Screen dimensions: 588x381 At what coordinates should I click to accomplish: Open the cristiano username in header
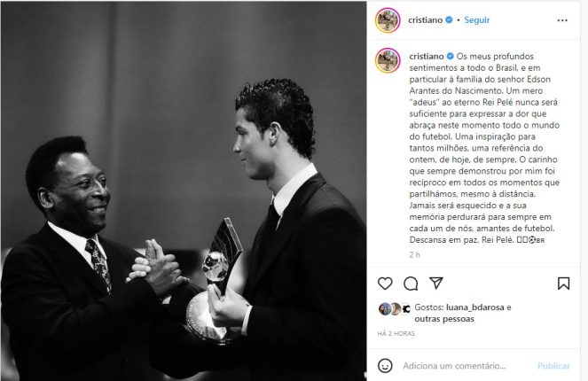(x=425, y=19)
